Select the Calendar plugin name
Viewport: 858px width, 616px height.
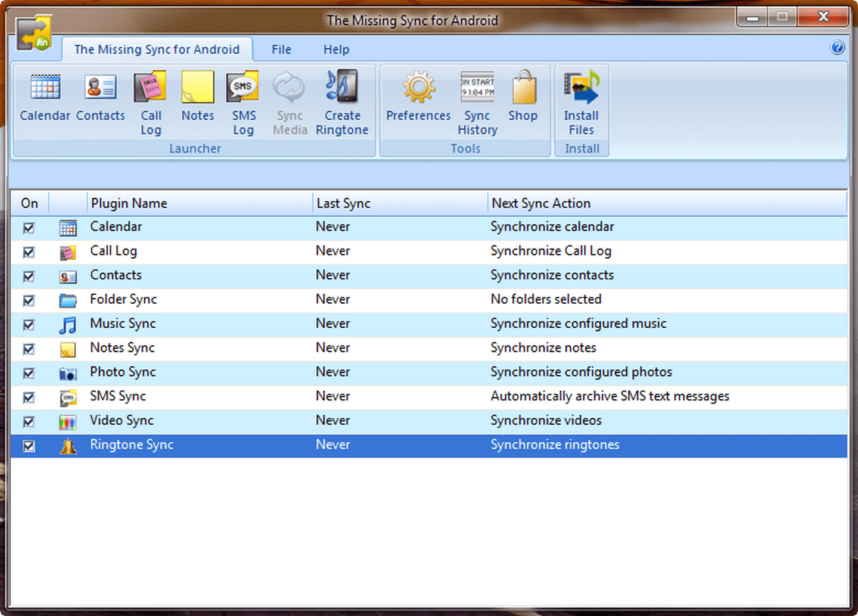(x=116, y=227)
